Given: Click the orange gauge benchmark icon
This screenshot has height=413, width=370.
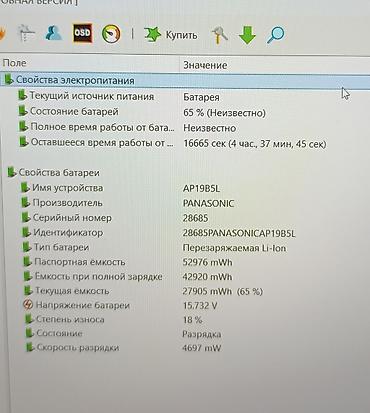Looking at the screenshot, I should pos(111,34).
